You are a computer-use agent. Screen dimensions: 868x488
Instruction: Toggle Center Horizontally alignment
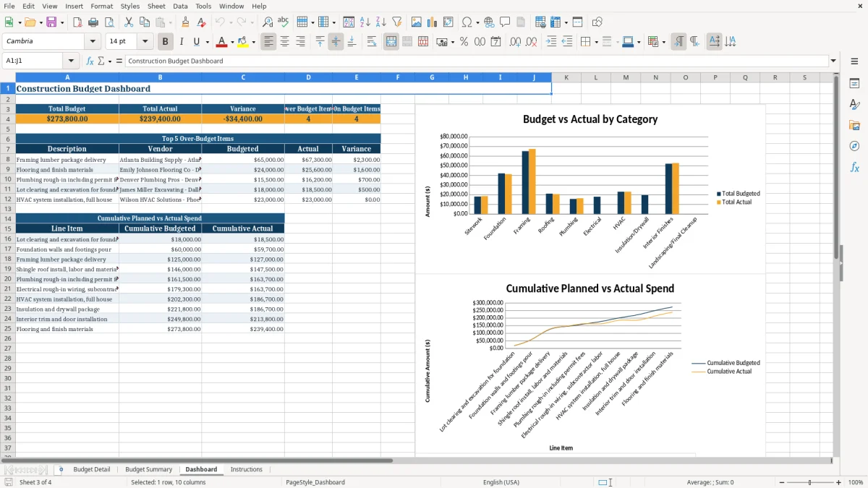284,42
